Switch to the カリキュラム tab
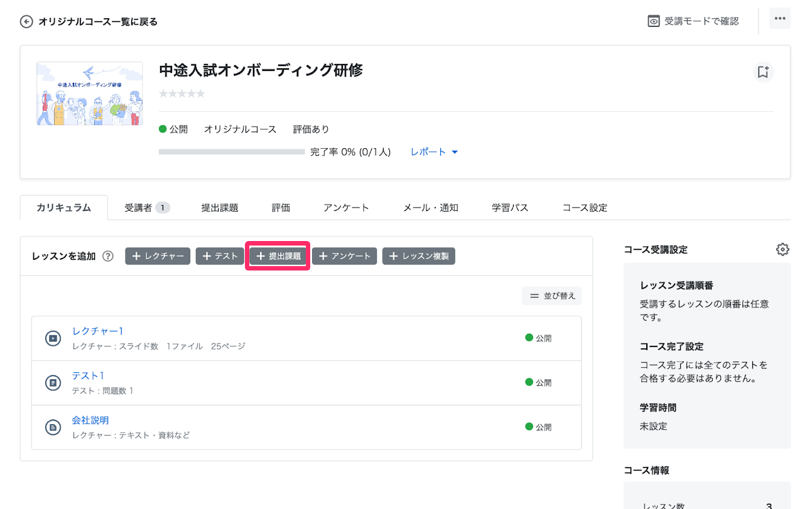Image resolution: width=812 pixels, height=509 pixels. click(63, 208)
